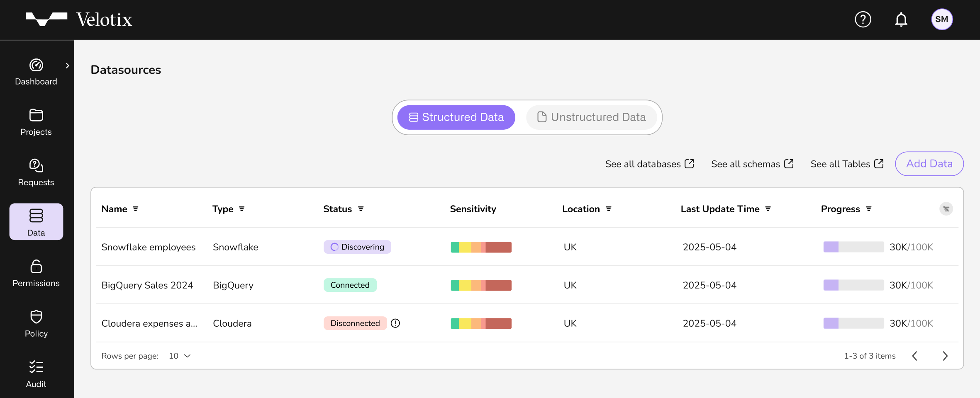Click the Cloudera type cell
The height and width of the screenshot is (398, 980).
(232, 323)
